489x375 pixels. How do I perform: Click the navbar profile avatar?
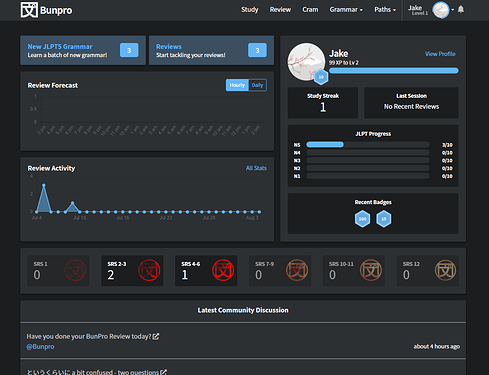(441, 10)
